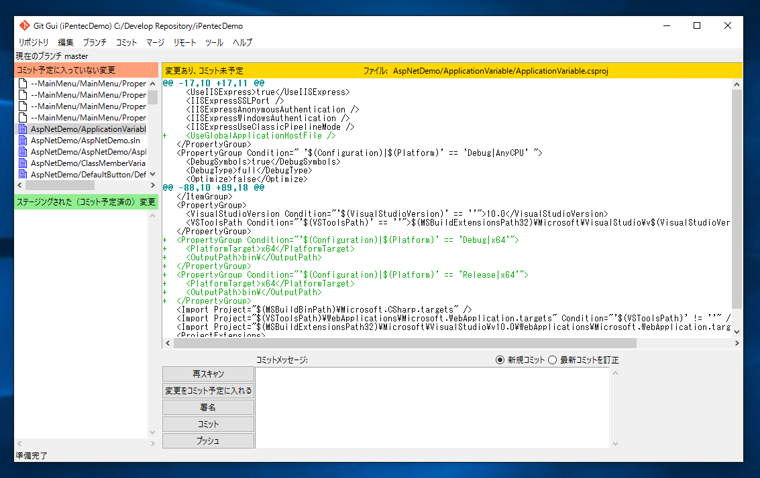Open the 編集 menu
Viewport: 760px width, 478px height.
tap(65, 43)
